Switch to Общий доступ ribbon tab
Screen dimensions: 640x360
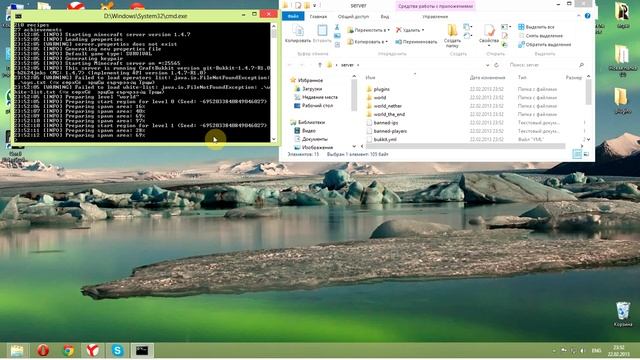[x=353, y=17]
